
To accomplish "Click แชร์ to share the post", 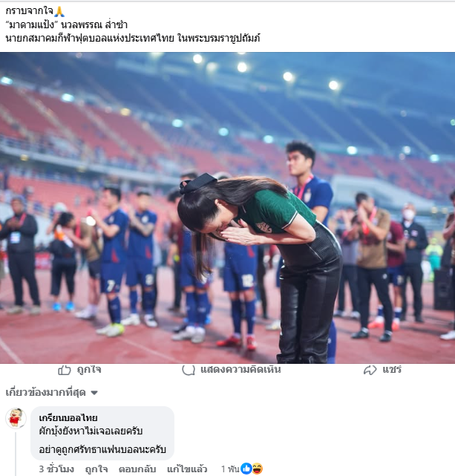I will click(x=392, y=370).
